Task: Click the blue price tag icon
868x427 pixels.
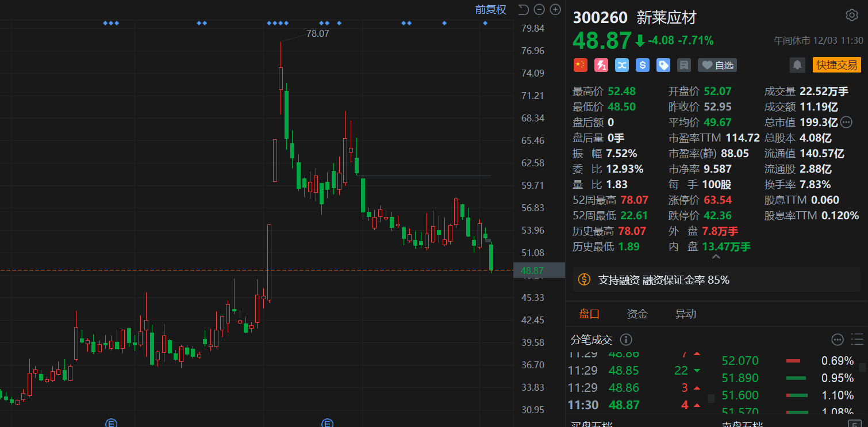Action: (663, 65)
